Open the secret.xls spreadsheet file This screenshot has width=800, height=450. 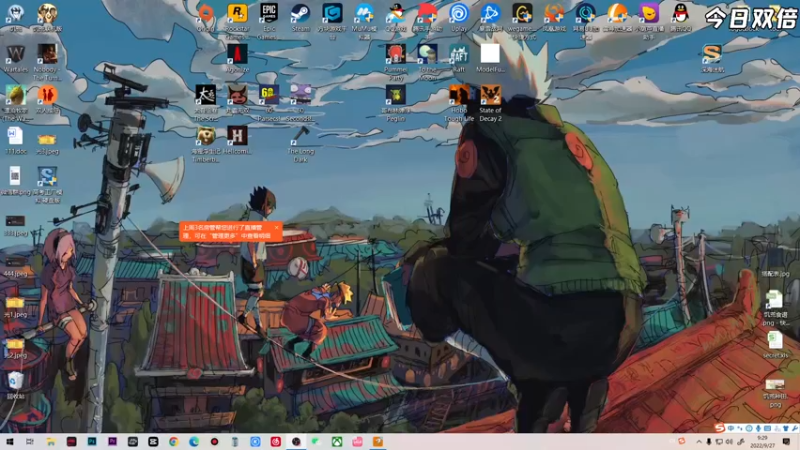774,341
